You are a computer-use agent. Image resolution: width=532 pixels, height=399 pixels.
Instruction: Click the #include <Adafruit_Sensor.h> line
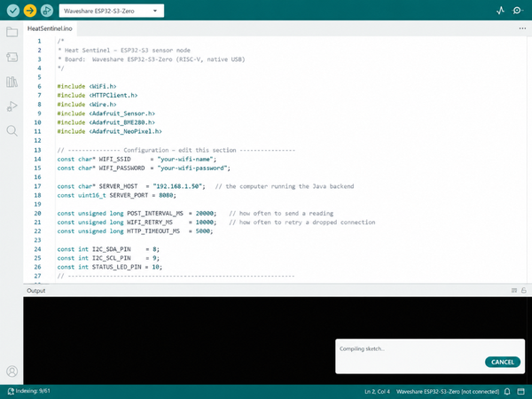106,113
